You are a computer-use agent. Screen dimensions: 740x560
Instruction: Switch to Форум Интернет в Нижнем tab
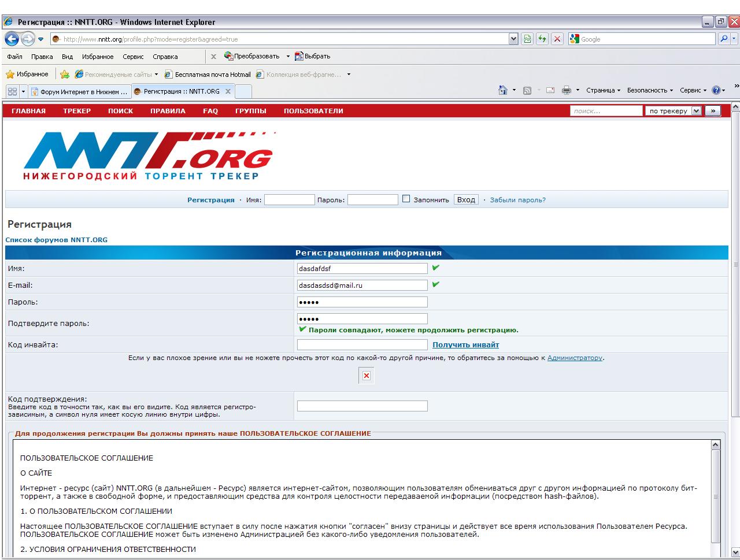point(79,91)
